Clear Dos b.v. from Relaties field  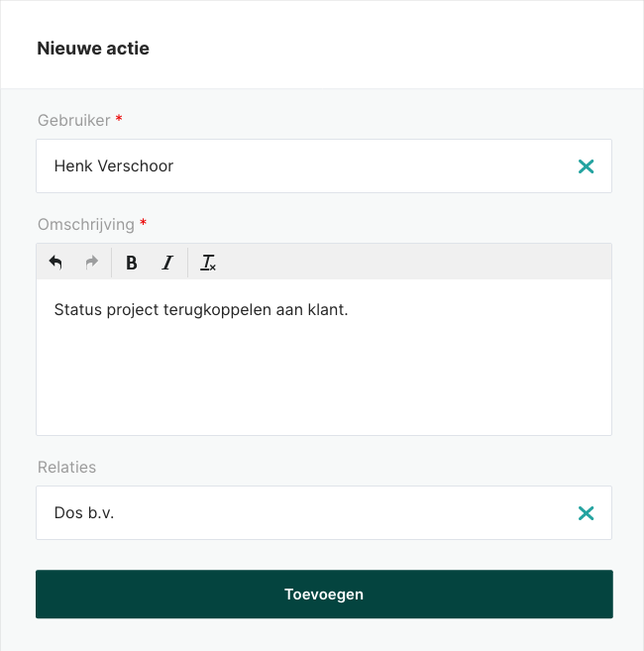(x=586, y=513)
